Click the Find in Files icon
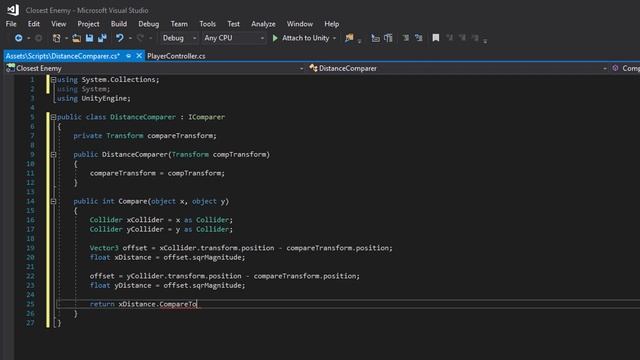Viewport: 640px width, 360px height. click(x=349, y=38)
